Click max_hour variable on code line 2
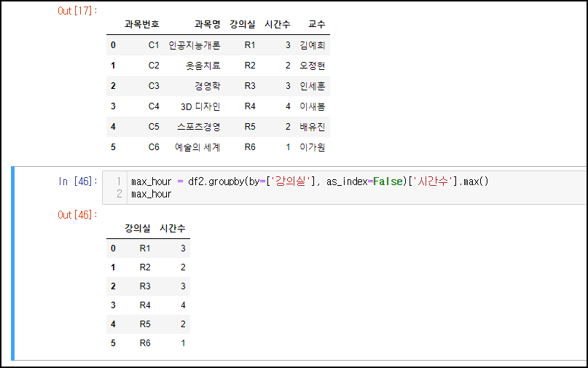Screen dimensions: 588x368 pyautogui.click(x=151, y=195)
